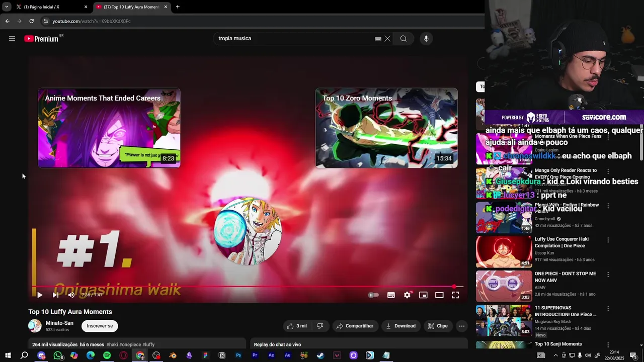Create a Clipe from video
Image resolution: width=644 pixels, height=362 pixels.
[x=438, y=326]
